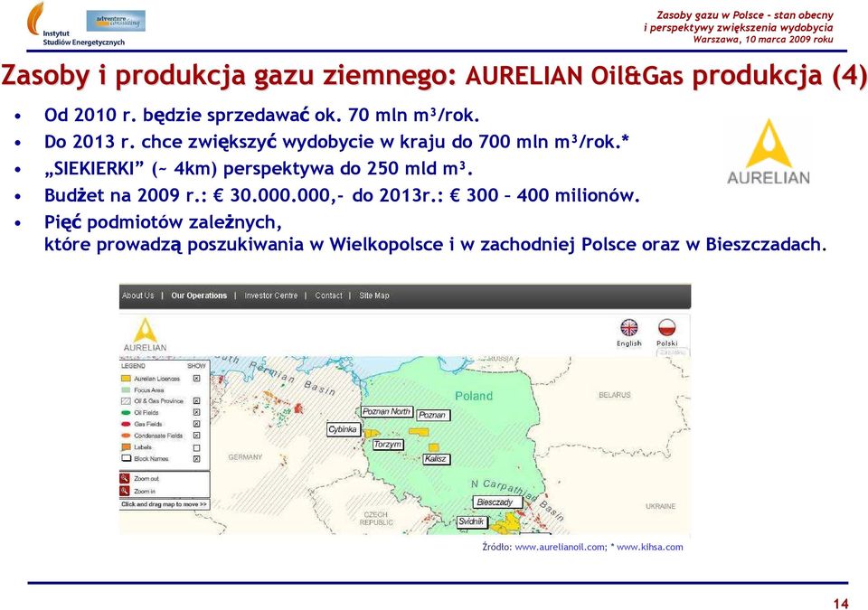This screenshot has height=610, width=868.
Task: Click the 'Warszawa, 10 marca 2009 roku' text
Action: pyautogui.click(x=763, y=39)
